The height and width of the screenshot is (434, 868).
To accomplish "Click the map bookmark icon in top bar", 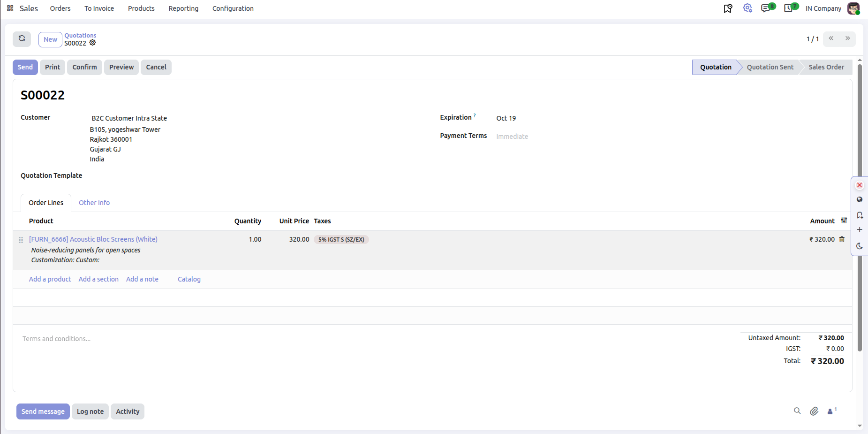I will click(728, 8).
